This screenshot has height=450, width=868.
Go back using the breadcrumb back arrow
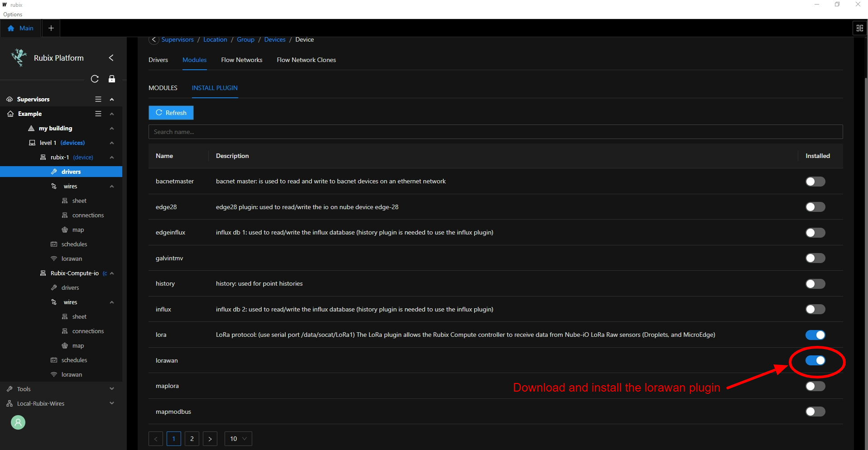pyautogui.click(x=154, y=39)
